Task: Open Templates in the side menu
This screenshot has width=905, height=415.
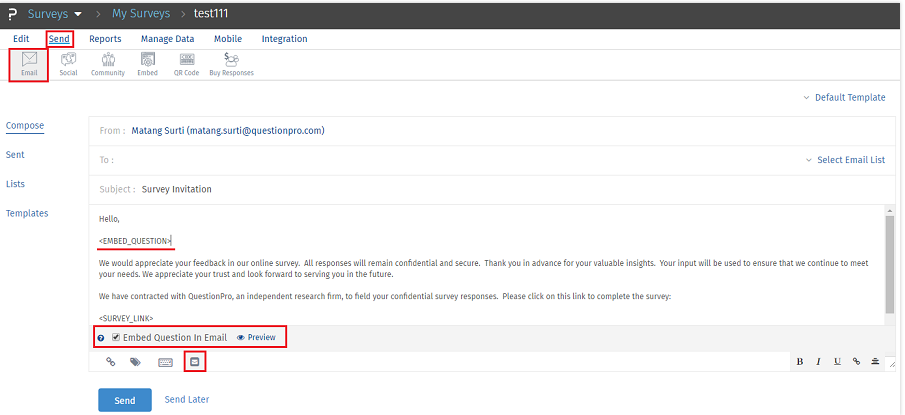Action: click(x=27, y=213)
